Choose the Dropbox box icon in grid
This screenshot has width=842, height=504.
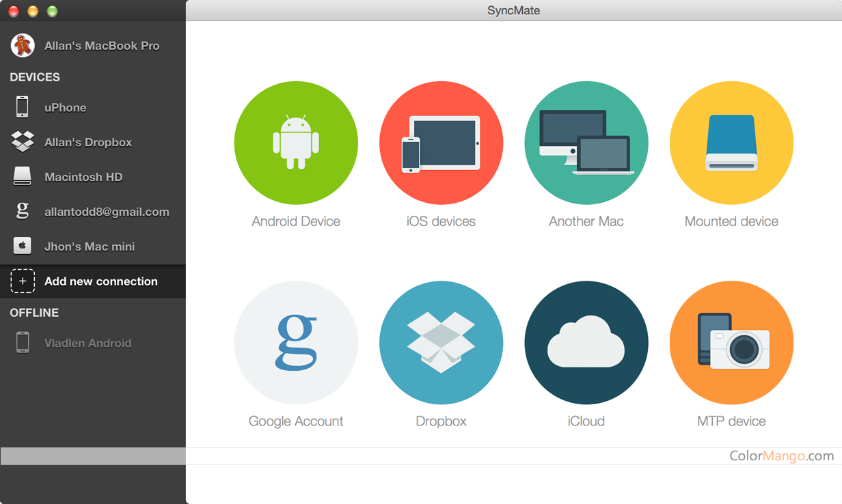(x=442, y=343)
